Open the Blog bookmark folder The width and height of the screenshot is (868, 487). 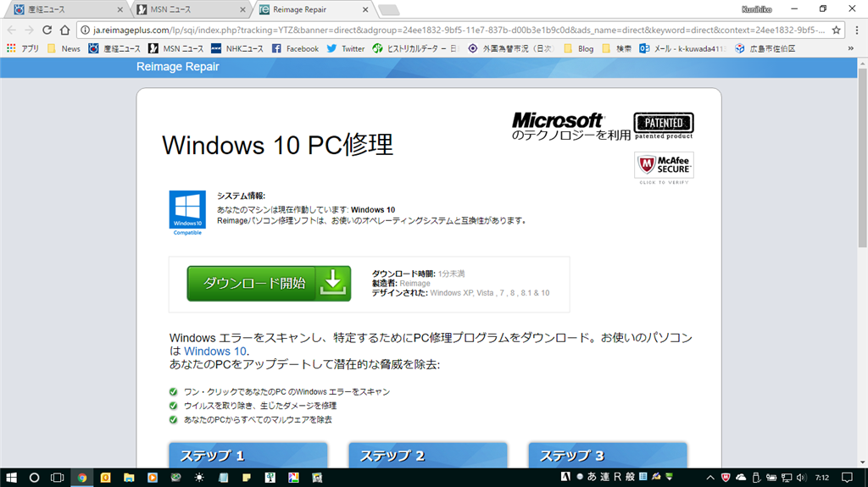[579, 49]
